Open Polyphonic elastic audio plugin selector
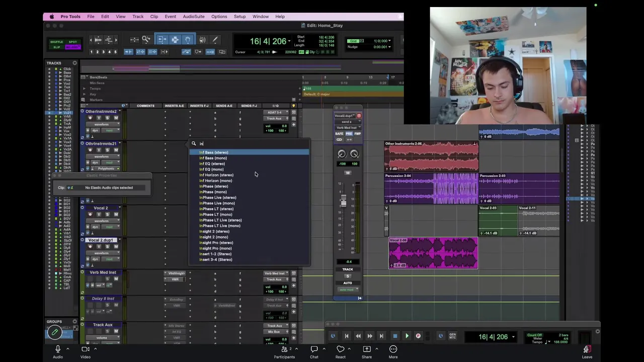The width and height of the screenshot is (644, 362). 107,168
